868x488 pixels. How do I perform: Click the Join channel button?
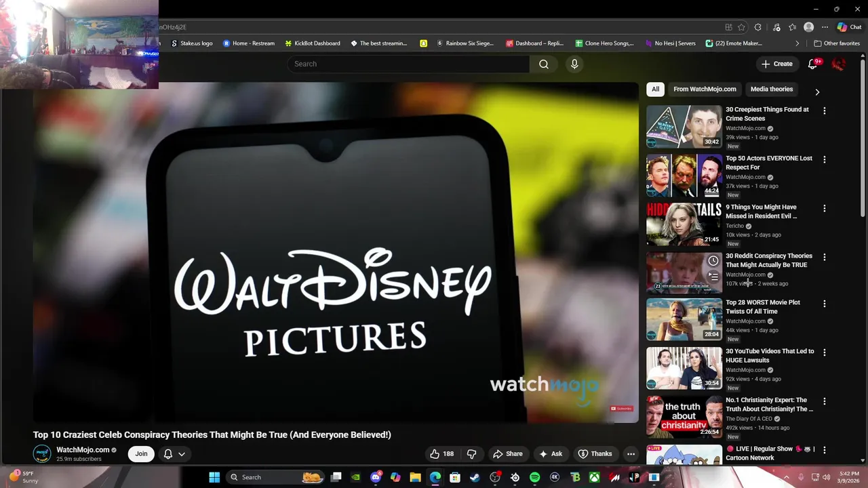pos(141,454)
